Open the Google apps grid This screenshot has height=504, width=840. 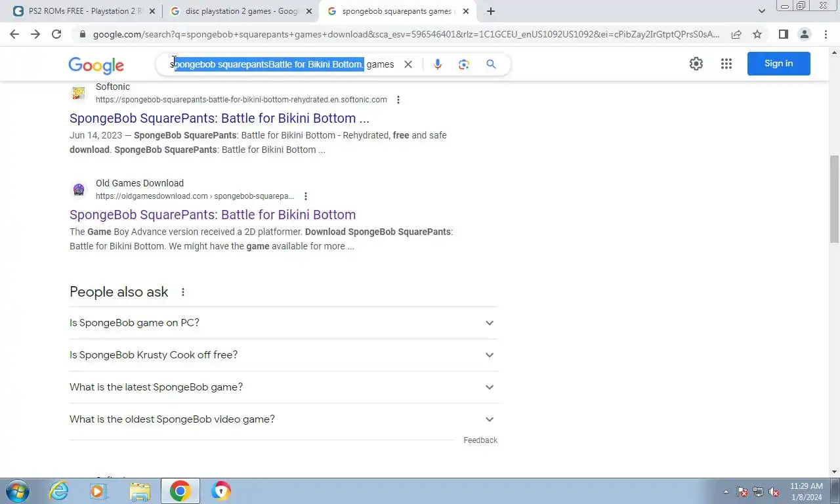pyautogui.click(x=726, y=64)
